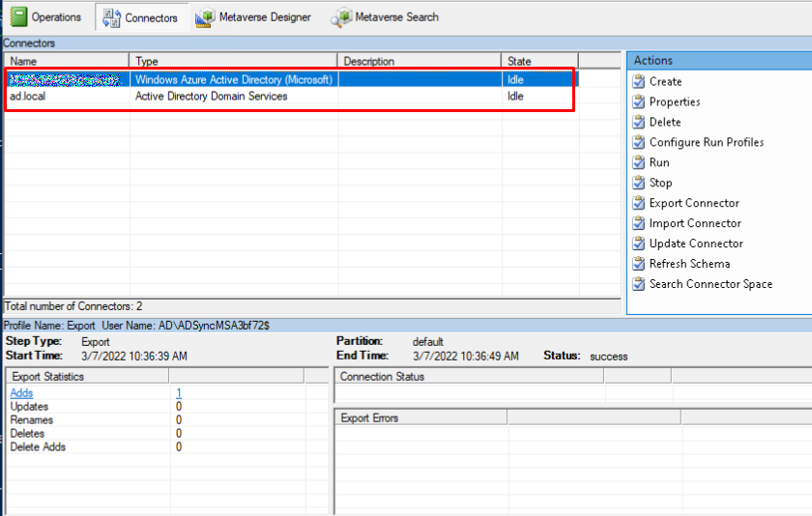The width and height of the screenshot is (812, 516).
Task: Click the Delete action icon
Action: pos(639,123)
